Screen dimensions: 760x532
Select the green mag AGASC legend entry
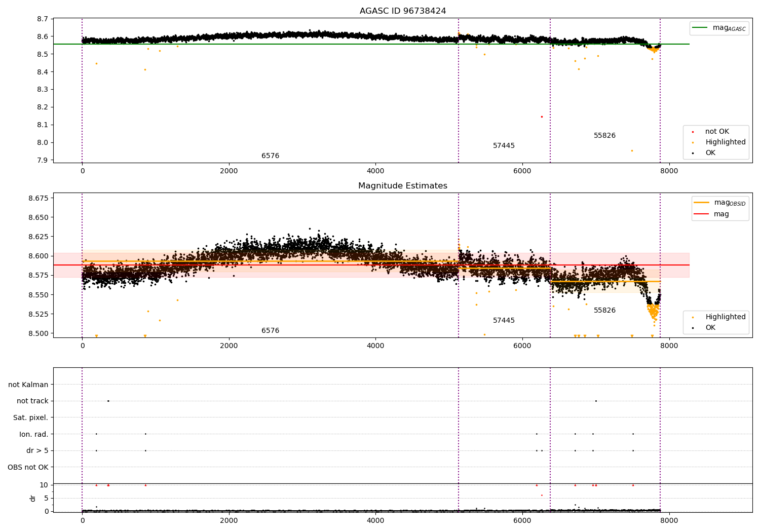pyautogui.click(x=719, y=28)
